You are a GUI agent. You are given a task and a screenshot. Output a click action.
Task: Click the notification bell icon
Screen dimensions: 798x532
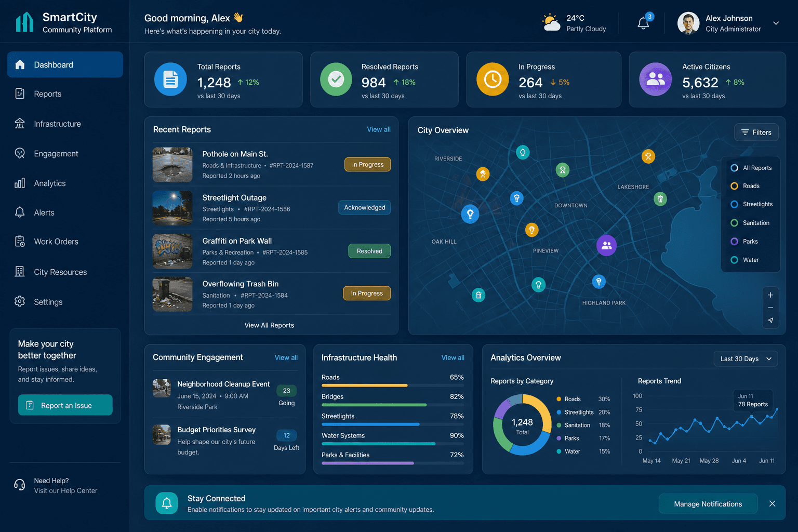pyautogui.click(x=643, y=23)
